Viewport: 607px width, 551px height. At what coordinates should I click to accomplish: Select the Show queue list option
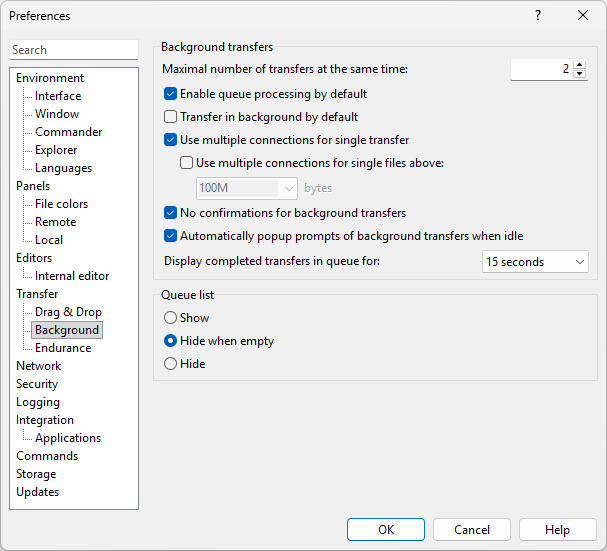(170, 318)
